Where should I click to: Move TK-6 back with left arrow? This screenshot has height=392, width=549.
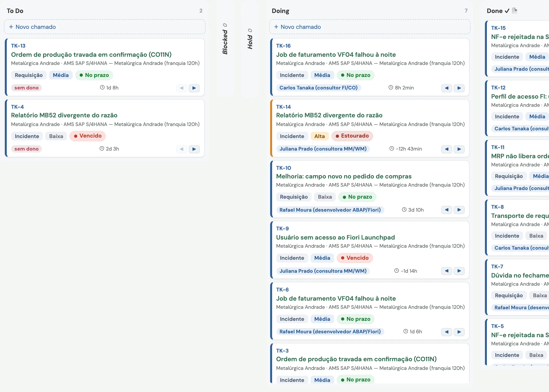[x=447, y=332]
